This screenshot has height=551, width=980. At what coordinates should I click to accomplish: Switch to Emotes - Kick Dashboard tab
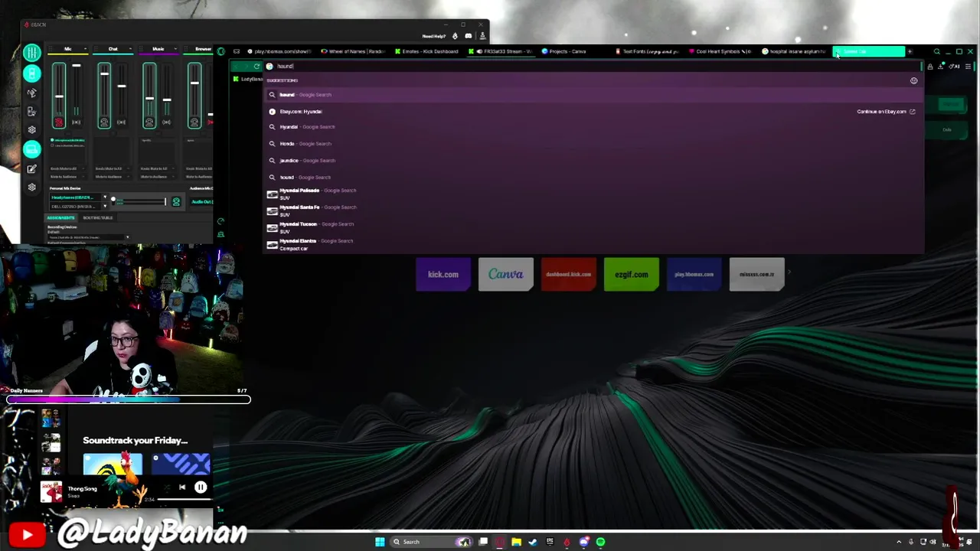pos(426,51)
